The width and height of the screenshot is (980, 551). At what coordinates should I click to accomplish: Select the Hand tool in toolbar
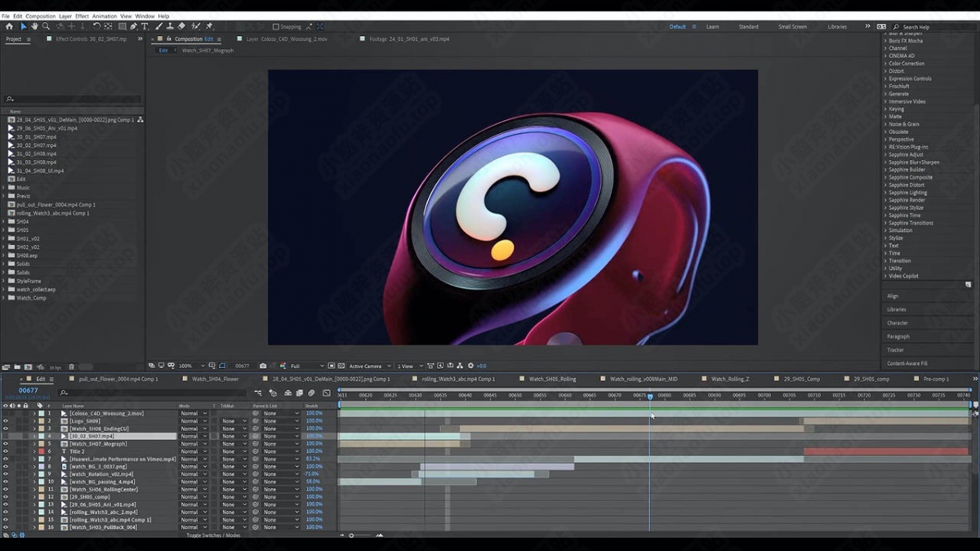34,26
